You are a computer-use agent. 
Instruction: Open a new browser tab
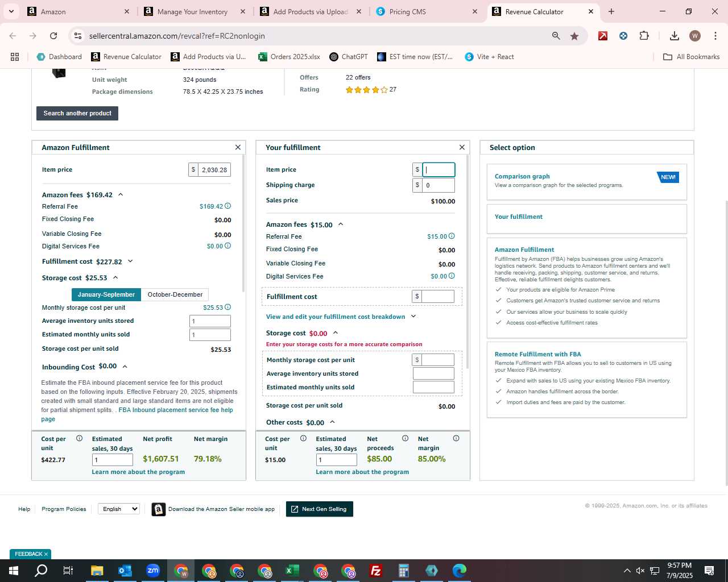[611, 11]
